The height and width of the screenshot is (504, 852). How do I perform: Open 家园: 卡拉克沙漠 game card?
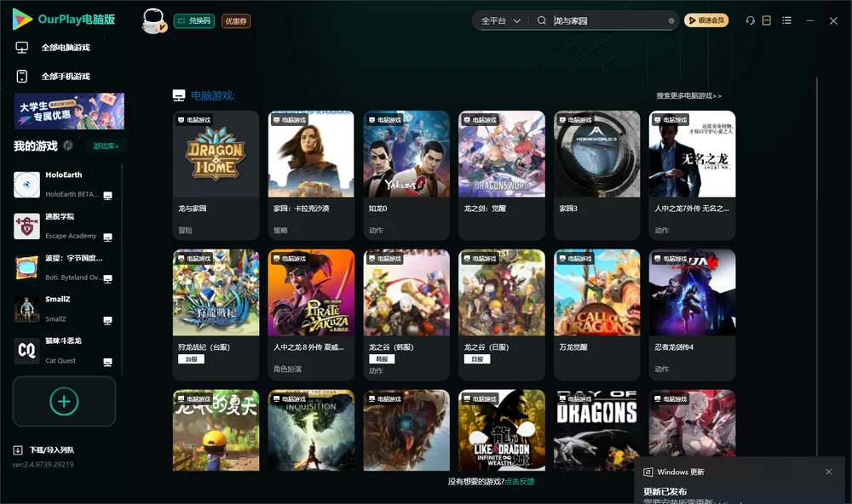(x=311, y=175)
